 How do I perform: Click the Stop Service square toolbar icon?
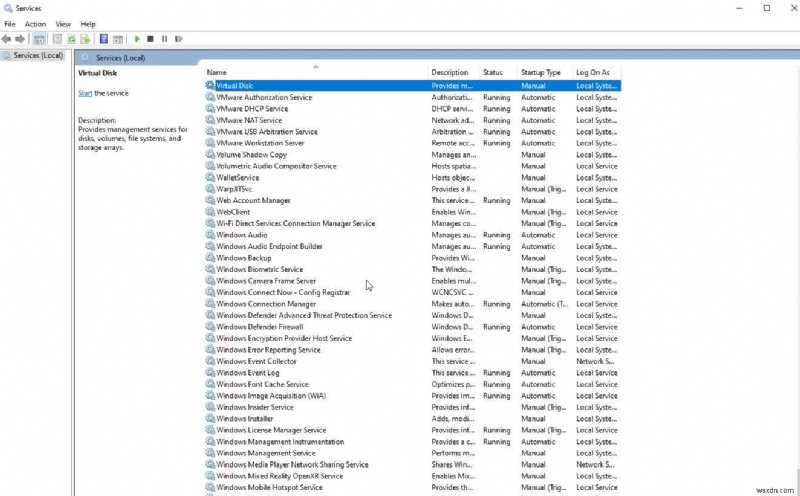[x=151, y=39]
